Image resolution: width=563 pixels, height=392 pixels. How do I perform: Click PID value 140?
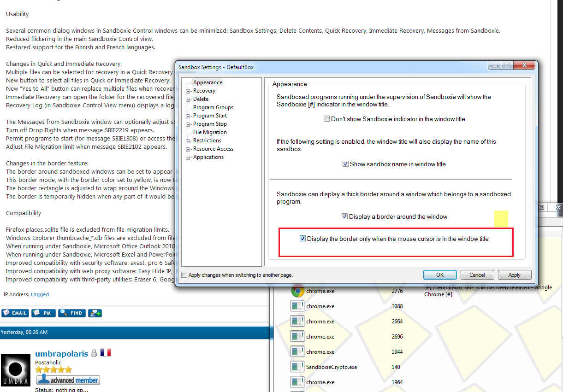click(x=396, y=367)
